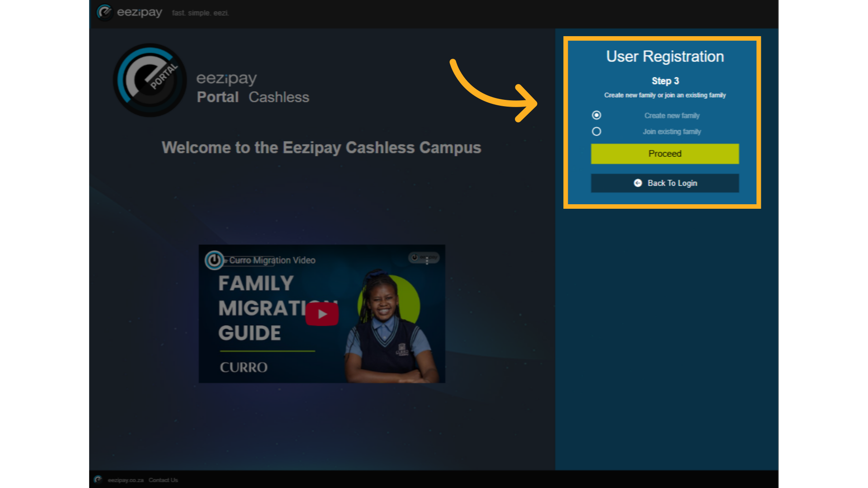Select the Join existing family radio button

pyautogui.click(x=596, y=131)
